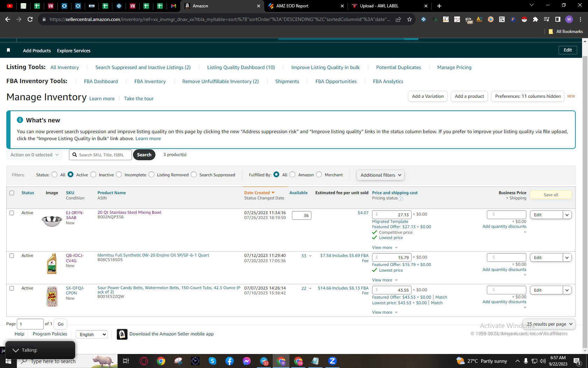The height and width of the screenshot is (368, 588).
Task: Expand View more for Mixing Bowl pricing
Action: [385, 247]
